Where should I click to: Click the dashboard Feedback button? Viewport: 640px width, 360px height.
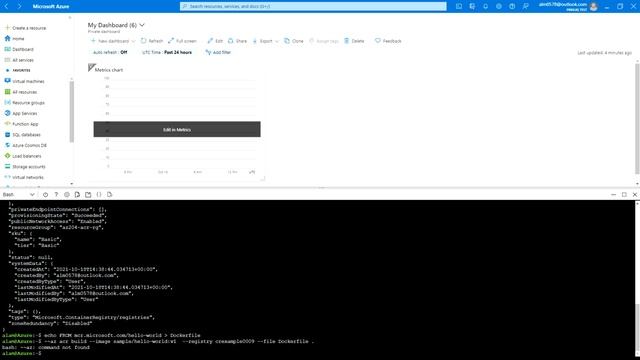[388, 41]
